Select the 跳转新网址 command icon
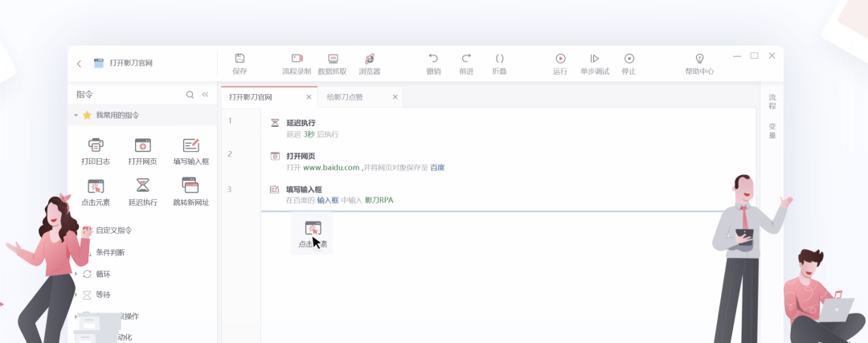Image resolution: width=868 pixels, height=343 pixels. pyautogui.click(x=190, y=185)
